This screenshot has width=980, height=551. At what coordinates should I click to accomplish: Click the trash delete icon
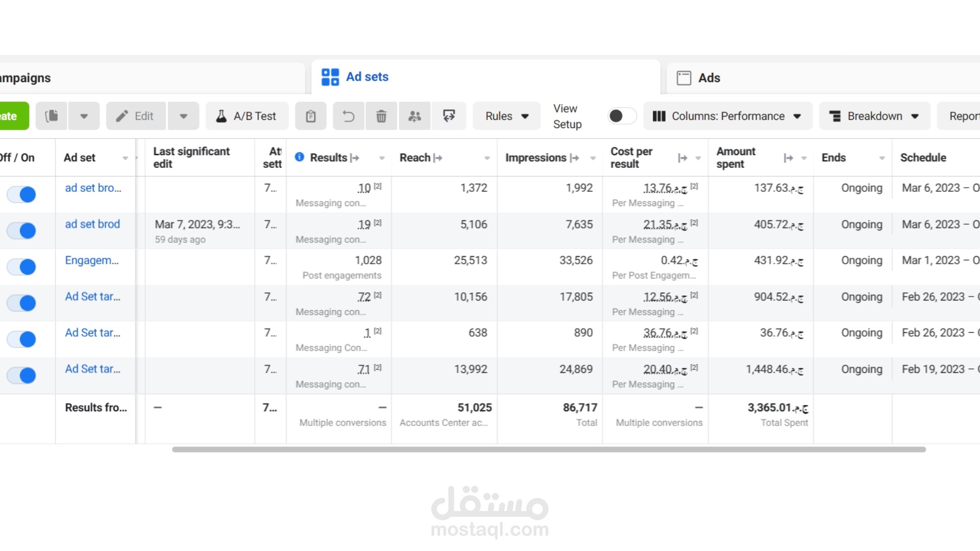[x=381, y=116]
